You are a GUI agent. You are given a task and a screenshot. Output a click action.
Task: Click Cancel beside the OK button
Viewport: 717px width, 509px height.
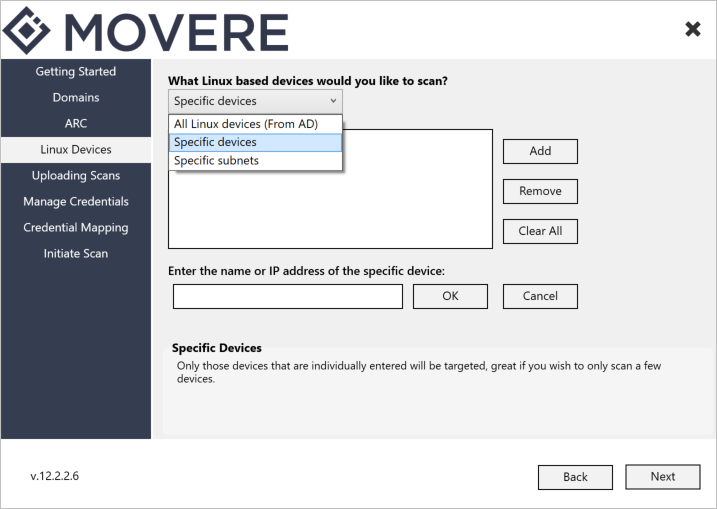[540, 296]
